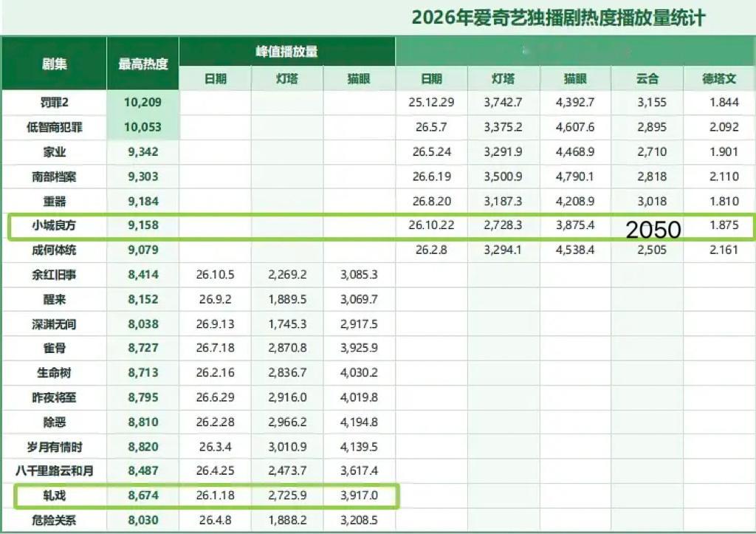Click the 生命树 row name

pos(54,373)
